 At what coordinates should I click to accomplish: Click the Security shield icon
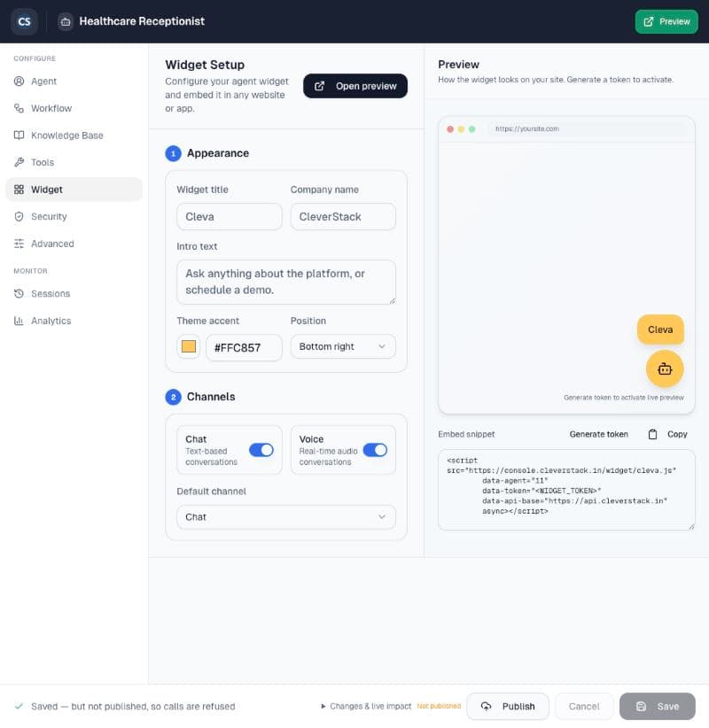click(x=19, y=216)
